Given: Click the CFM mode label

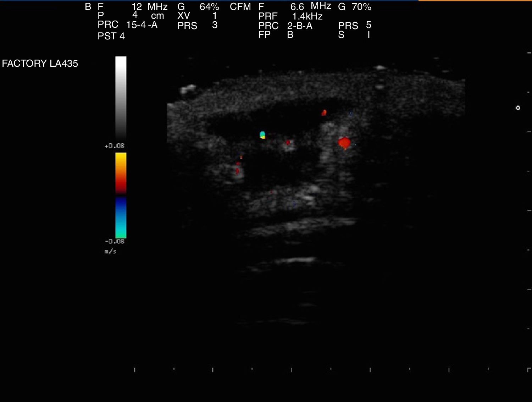Looking at the screenshot, I should [240, 7].
